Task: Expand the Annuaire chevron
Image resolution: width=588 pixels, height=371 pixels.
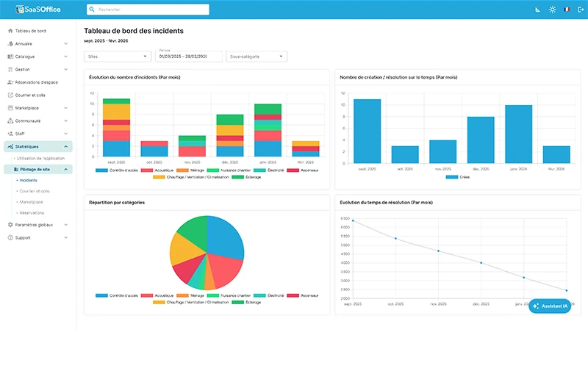Action: tap(66, 44)
